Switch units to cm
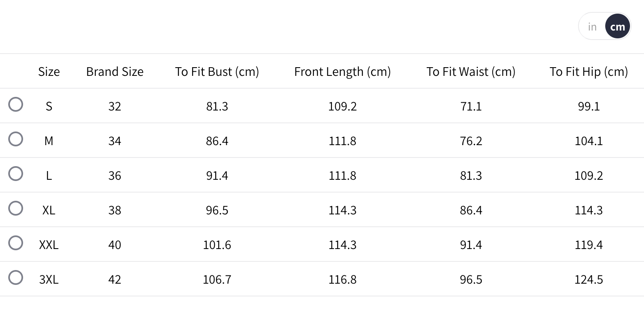The height and width of the screenshot is (329, 644). point(617,27)
